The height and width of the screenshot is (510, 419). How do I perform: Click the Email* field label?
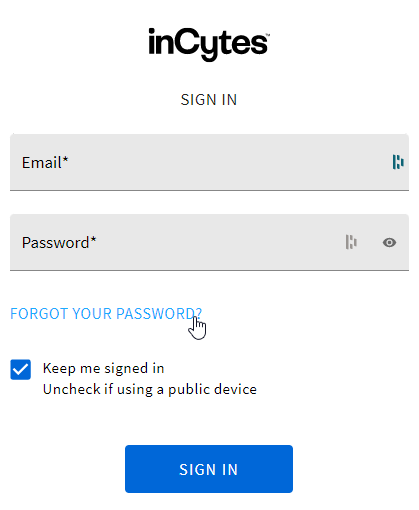tap(45, 163)
